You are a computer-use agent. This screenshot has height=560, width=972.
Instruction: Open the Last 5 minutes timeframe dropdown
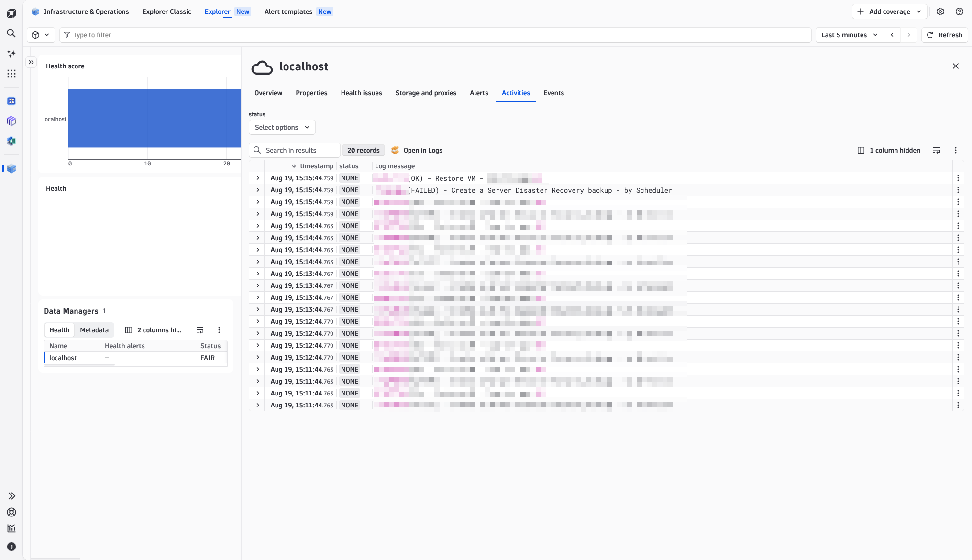pos(850,35)
